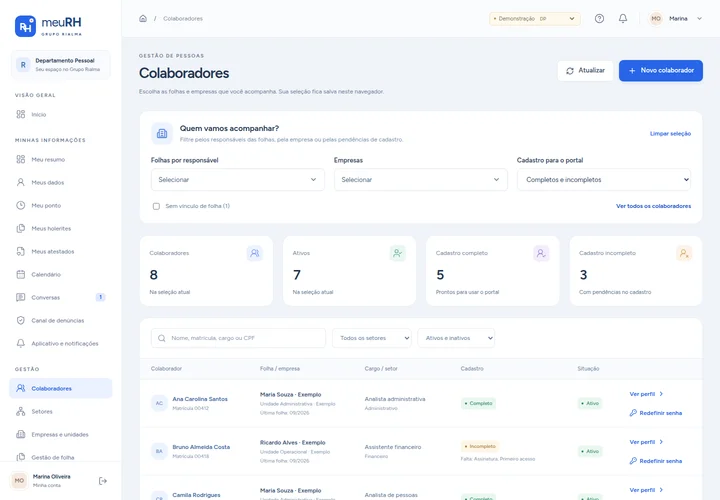Click the Incompleto badge for Bruno Almeida Costa
The width and height of the screenshot is (720, 500).
pyautogui.click(x=480, y=446)
